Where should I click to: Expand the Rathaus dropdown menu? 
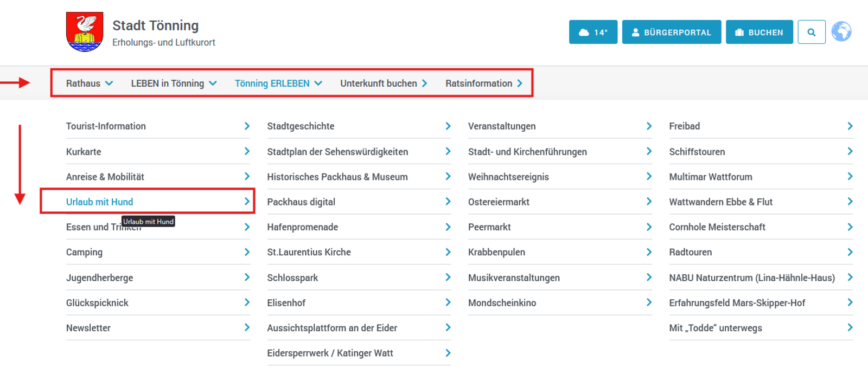click(90, 83)
